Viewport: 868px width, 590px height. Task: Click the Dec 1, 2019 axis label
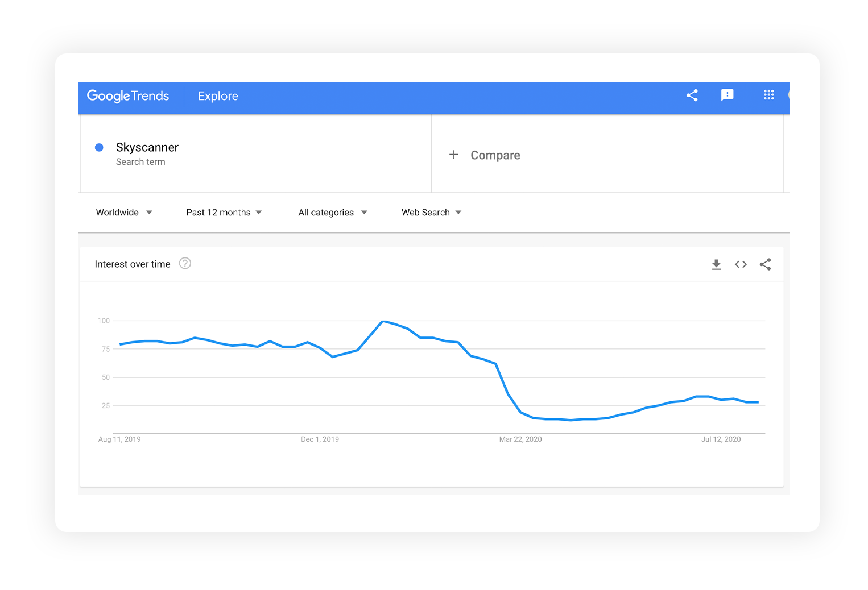coord(320,439)
